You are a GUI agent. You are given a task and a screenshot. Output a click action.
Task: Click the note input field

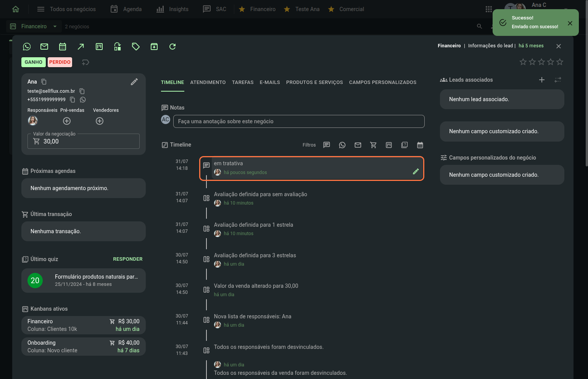pos(299,121)
